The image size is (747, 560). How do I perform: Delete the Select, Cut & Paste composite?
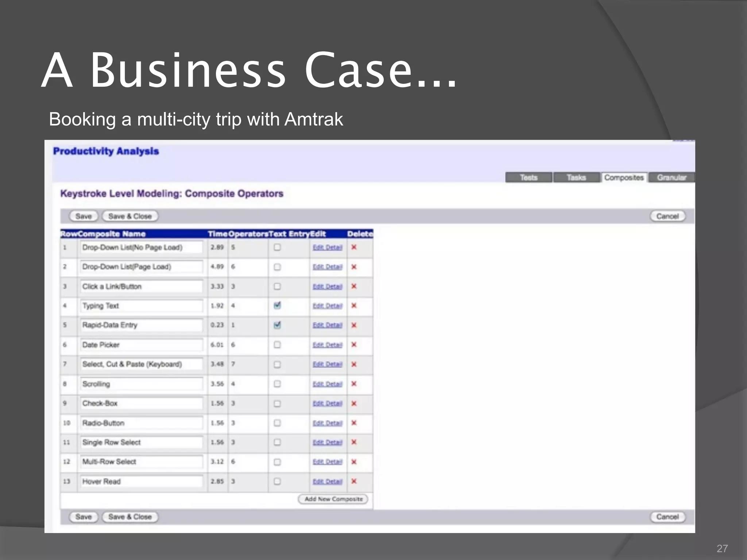point(353,364)
